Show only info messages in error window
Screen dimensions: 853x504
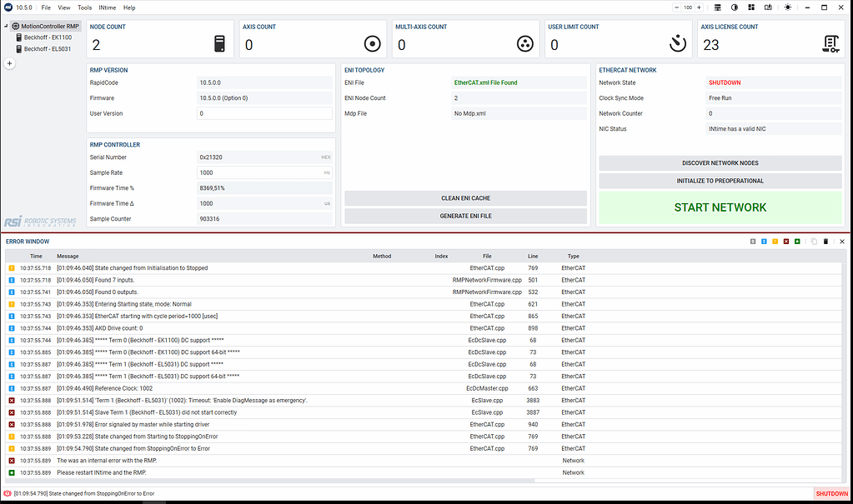coord(765,241)
